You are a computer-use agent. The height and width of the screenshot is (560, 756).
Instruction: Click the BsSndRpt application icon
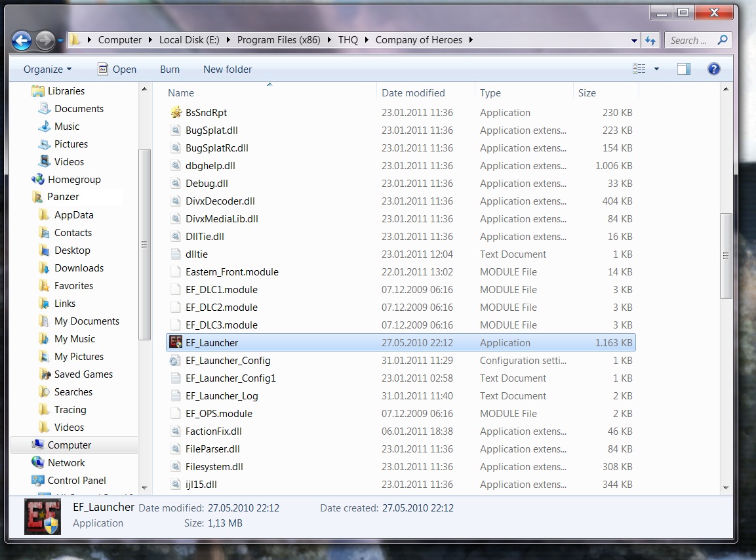pyautogui.click(x=176, y=112)
